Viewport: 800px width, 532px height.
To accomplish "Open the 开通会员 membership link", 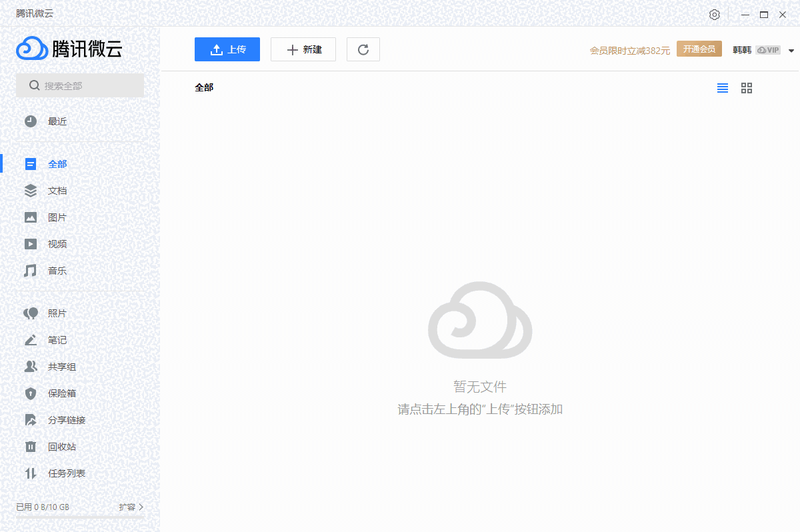I will point(699,48).
